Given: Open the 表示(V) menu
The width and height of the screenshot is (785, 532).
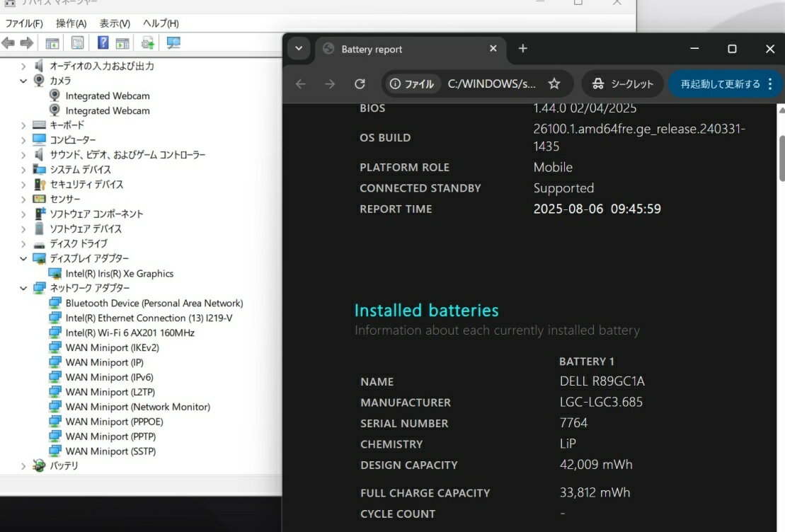Looking at the screenshot, I should click(115, 23).
